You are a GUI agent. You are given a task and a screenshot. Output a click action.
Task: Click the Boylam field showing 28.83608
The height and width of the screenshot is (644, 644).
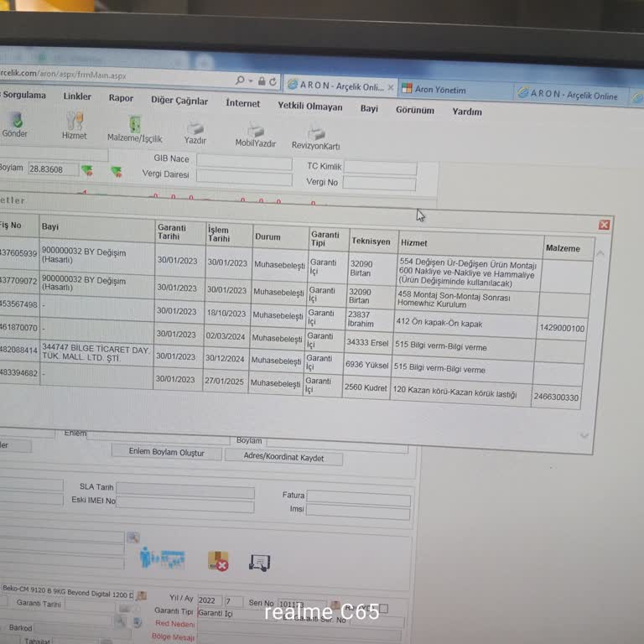(x=54, y=169)
